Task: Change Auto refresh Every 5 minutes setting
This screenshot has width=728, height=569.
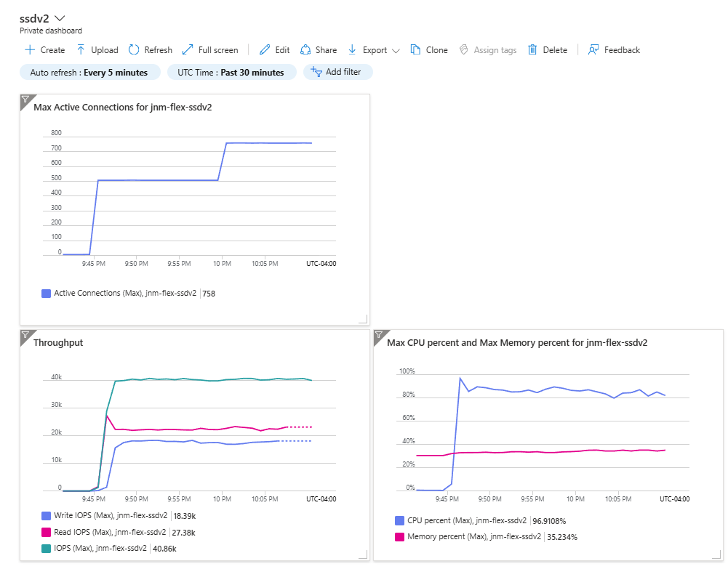Action: tap(89, 73)
